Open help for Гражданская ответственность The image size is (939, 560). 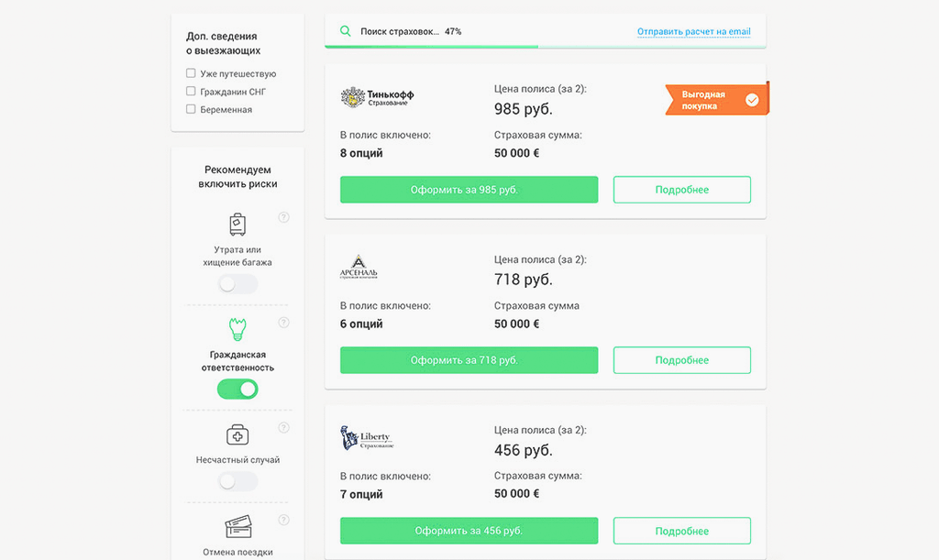pos(284,323)
